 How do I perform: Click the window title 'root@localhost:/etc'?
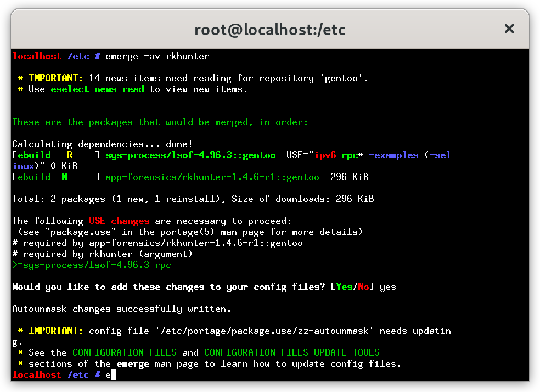269,30
